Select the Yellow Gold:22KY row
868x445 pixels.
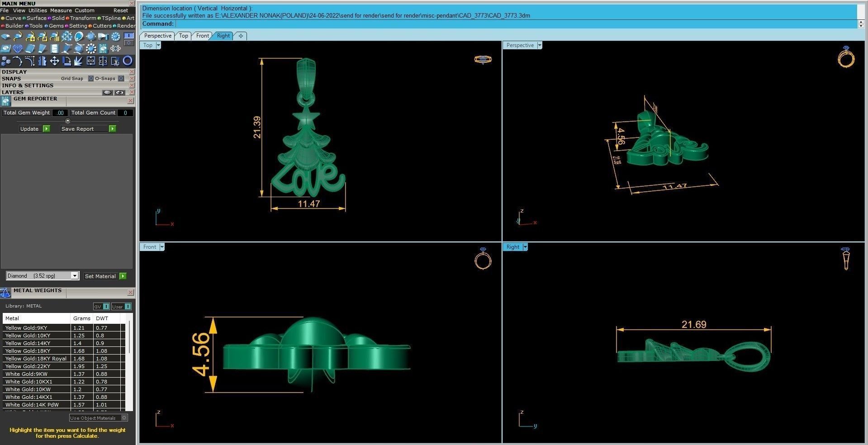coord(64,366)
